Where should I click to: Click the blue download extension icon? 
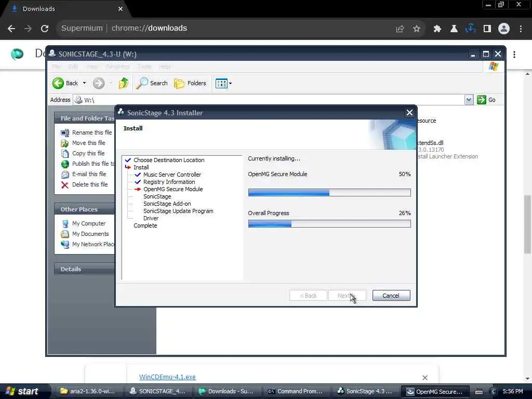(470, 29)
